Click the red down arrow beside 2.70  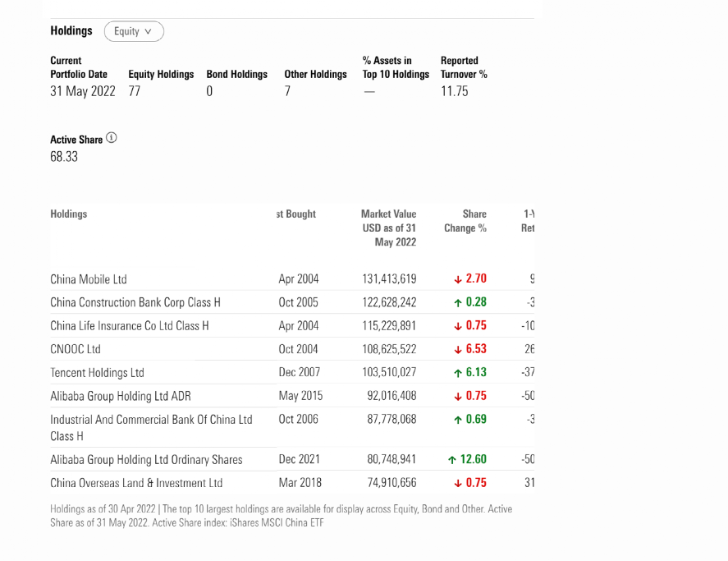point(458,279)
